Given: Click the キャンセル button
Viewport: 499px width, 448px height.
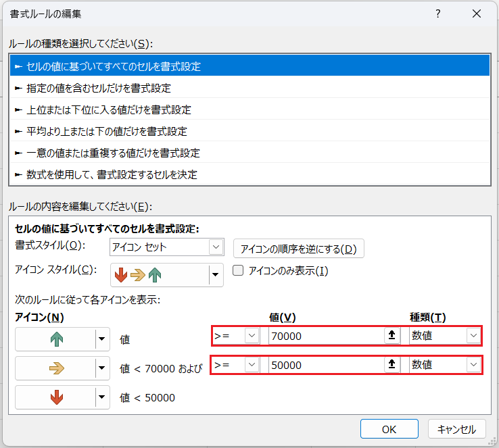Looking at the screenshot, I should pyautogui.click(x=456, y=429).
